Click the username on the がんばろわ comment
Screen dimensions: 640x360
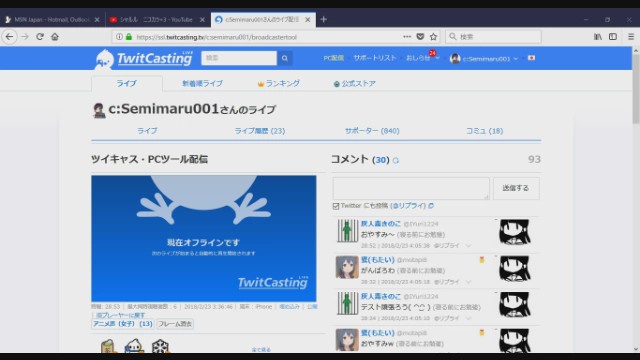tap(378, 260)
